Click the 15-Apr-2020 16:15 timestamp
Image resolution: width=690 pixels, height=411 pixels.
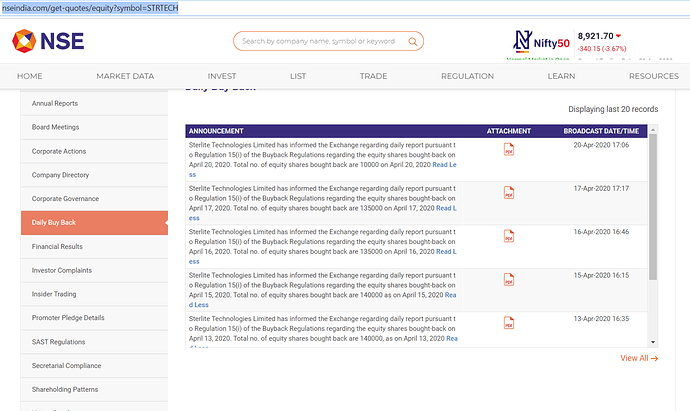601,275
